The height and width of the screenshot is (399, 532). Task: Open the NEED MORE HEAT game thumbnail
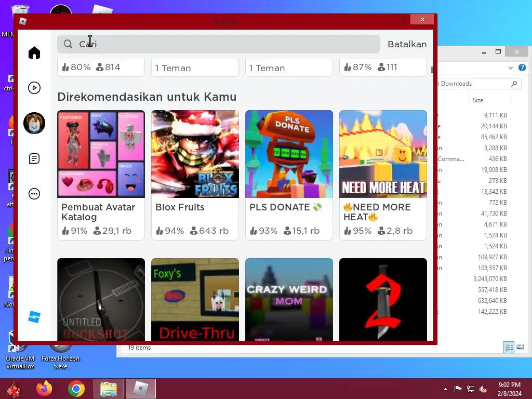(383, 154)
